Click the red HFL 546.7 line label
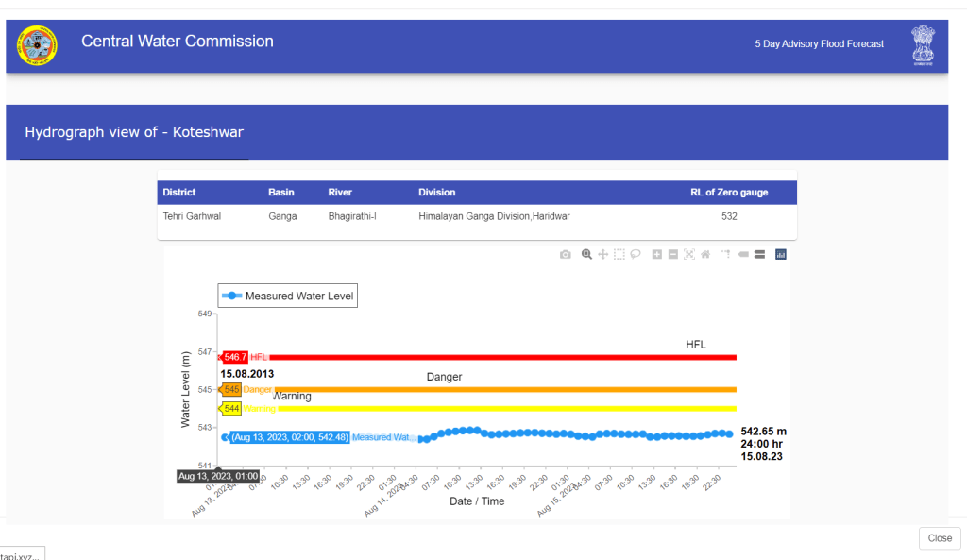This screenshot has width=967, height=560. coord(235,357)
